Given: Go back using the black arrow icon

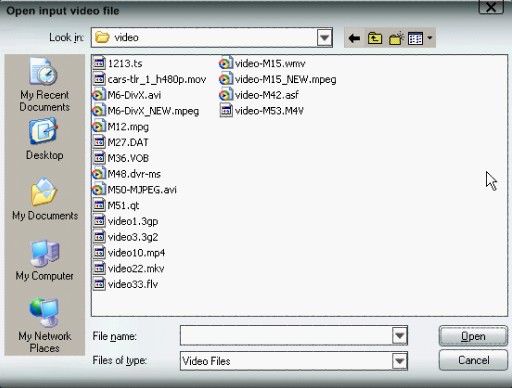Looking at the screenshot, I should coord(354,38).
